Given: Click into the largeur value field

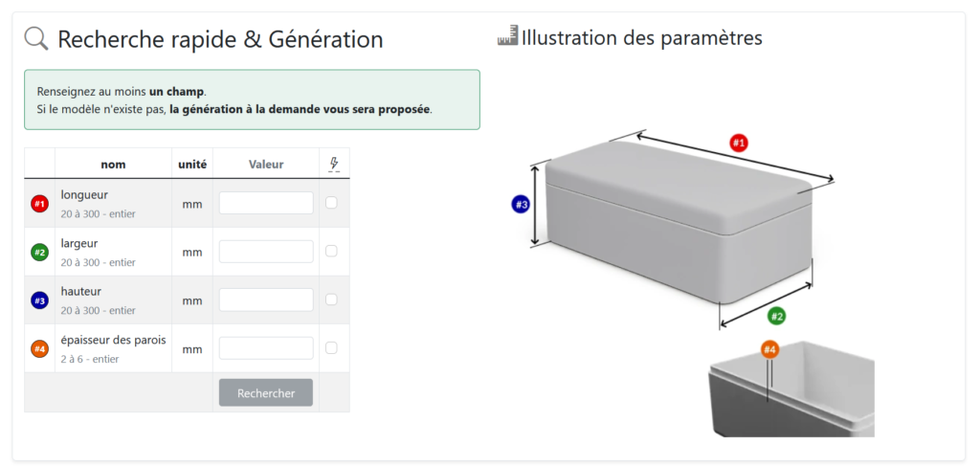Looking at the screenshot, I should 266,252.
